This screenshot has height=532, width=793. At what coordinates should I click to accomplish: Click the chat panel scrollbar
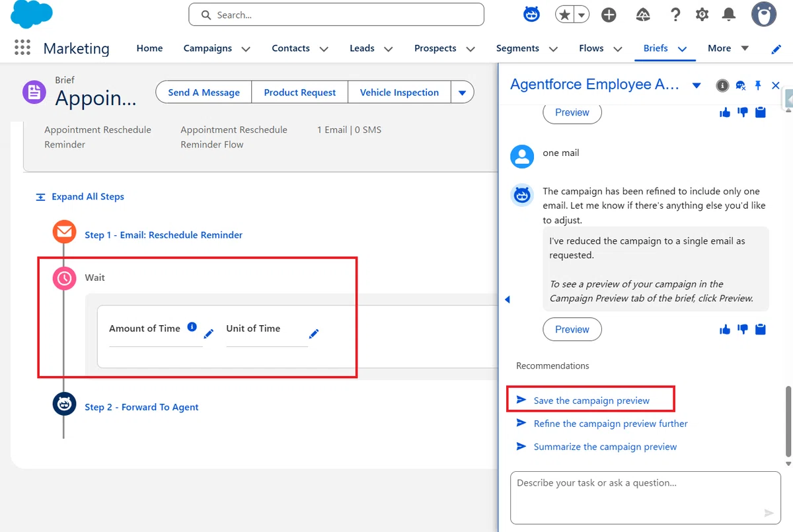point(788,422)
